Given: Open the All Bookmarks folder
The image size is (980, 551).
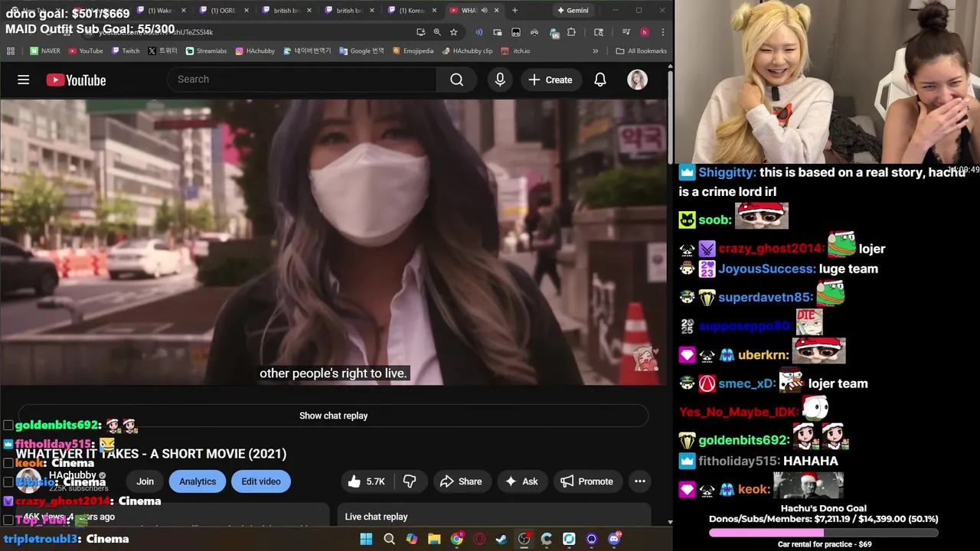Looking at the screenshot, I should click(x=642, y=51).
